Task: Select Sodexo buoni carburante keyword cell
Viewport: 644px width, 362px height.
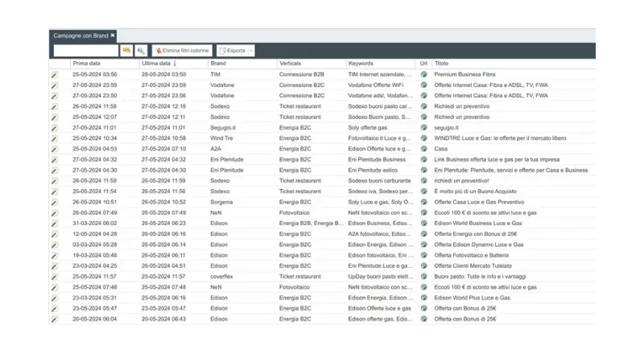Action: coord(379,180)
